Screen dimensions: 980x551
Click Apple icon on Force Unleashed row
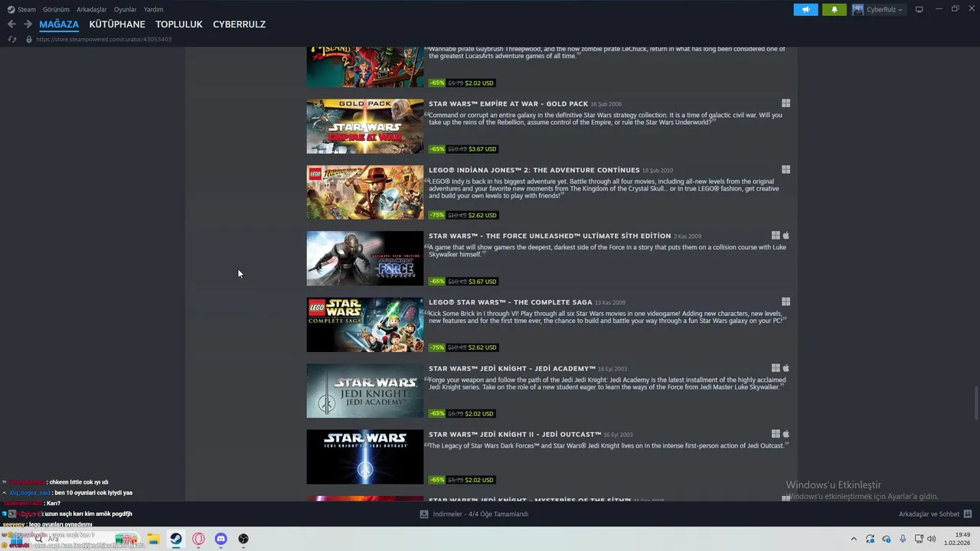tap(786, 236)
